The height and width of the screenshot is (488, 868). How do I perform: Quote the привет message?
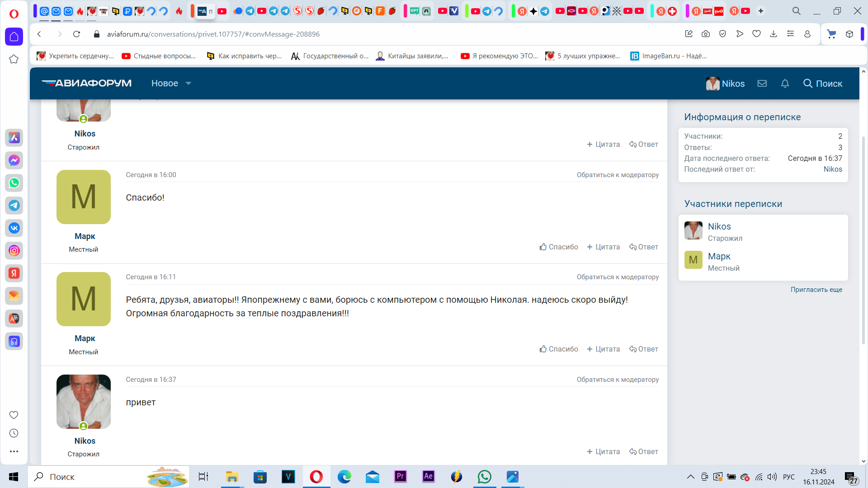pyautogui.click(x=603, y=451)
